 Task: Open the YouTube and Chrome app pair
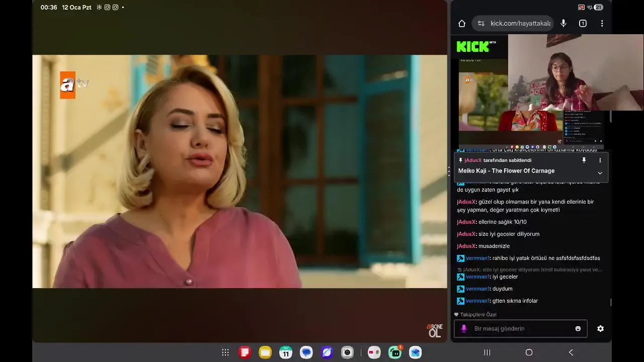point(374,352)
